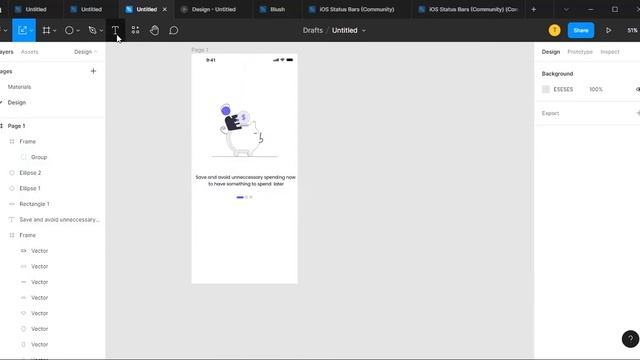Open the Prototype tab
Viewport: 640px width, 360px height.
coord(580,52)
